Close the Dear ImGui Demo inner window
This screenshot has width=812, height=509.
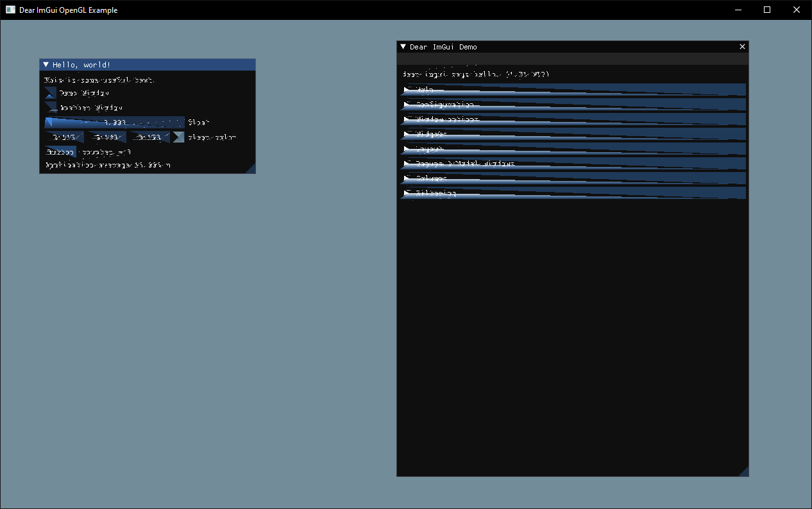743,47
